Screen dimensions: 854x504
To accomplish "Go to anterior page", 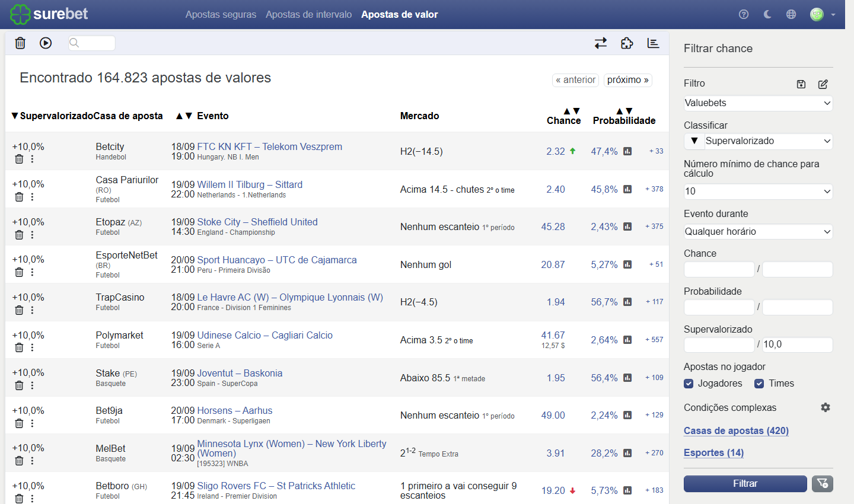I will click(575, 80).
